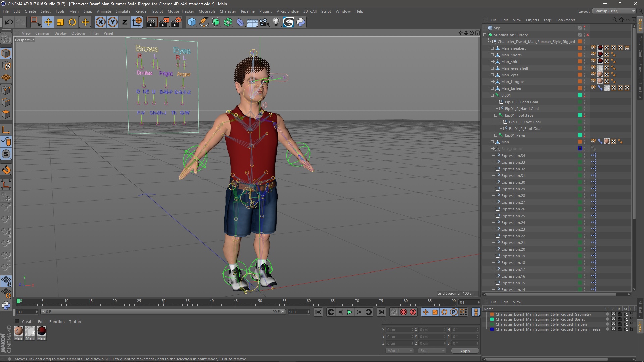
Task: Click orange color swatch of Geometry layer
Action: 492,314
